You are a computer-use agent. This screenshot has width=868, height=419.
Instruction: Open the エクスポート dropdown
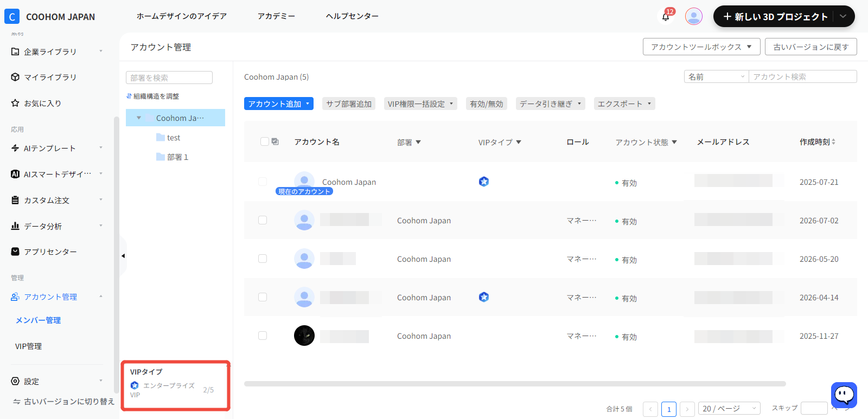pos(624,104)
